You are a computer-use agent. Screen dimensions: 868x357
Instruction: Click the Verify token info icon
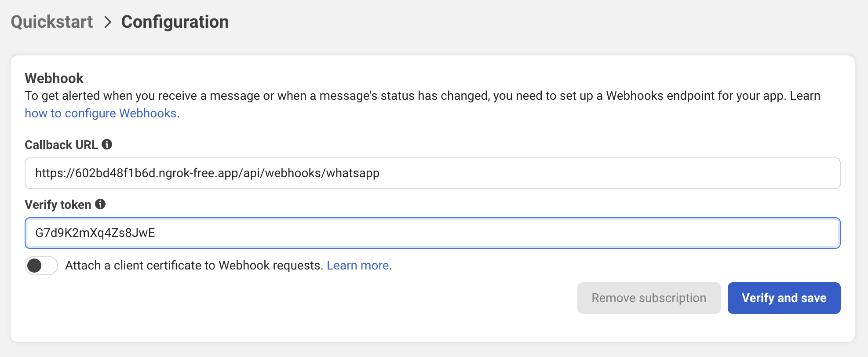(x=100, y=204)
